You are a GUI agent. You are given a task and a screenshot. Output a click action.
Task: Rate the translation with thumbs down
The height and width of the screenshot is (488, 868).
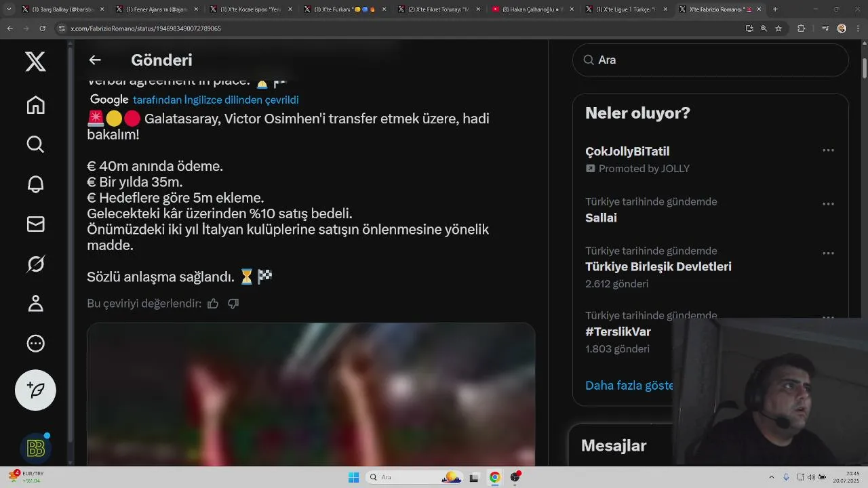pos(233,304)
